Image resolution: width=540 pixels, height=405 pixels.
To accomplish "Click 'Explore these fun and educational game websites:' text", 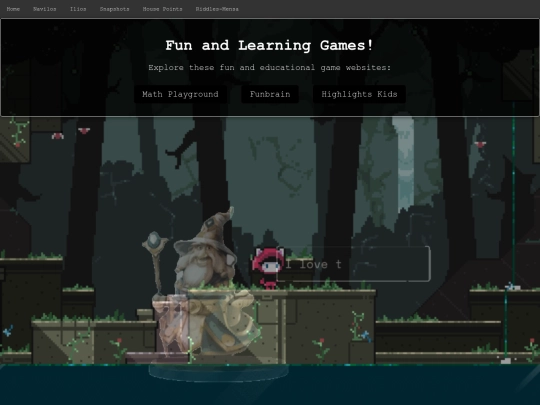I will point(270,68).
